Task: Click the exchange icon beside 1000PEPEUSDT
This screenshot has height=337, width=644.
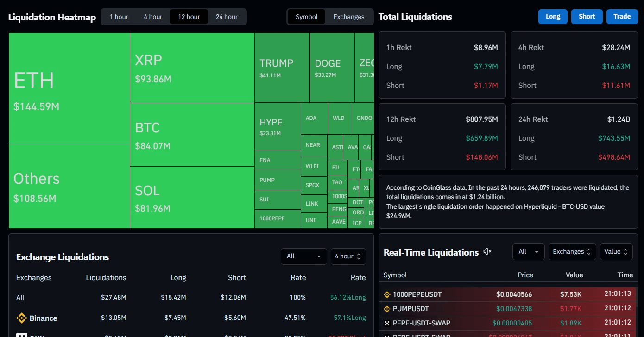Action: click(387, 294)
